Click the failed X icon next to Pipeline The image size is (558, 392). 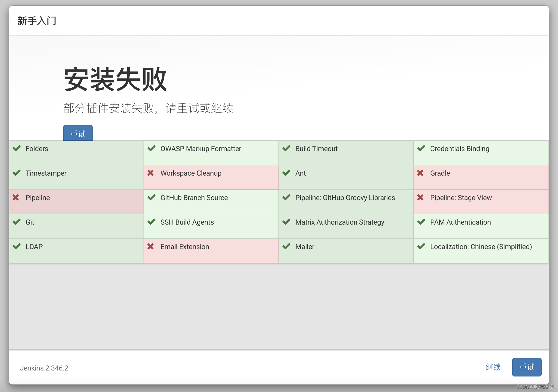click(16, 198)
